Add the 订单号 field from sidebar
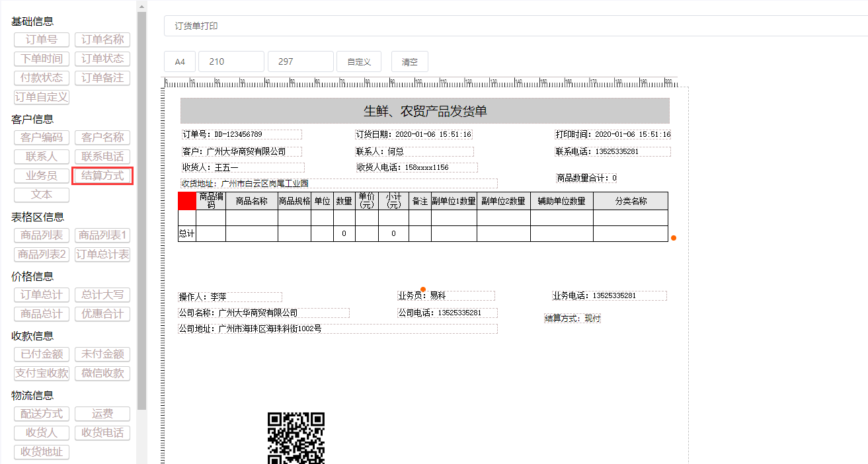 pos(42,40)
